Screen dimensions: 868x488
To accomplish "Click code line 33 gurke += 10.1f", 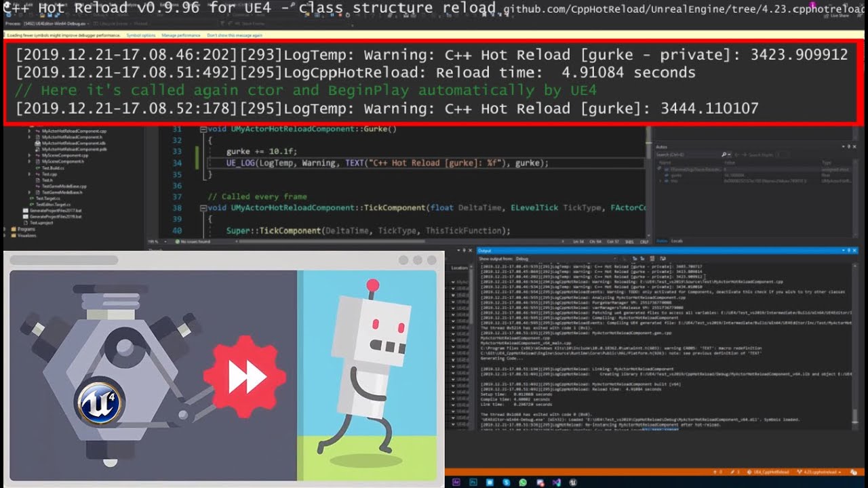I will pyautogui.click(x=262, y=151).
